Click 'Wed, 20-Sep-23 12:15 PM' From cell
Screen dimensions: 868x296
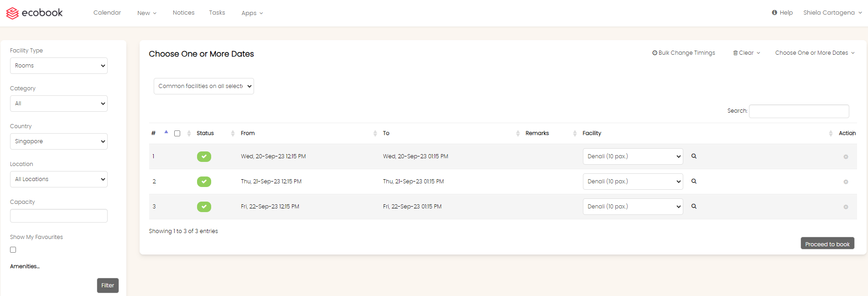pyautogui.click(x=273, y=156)
